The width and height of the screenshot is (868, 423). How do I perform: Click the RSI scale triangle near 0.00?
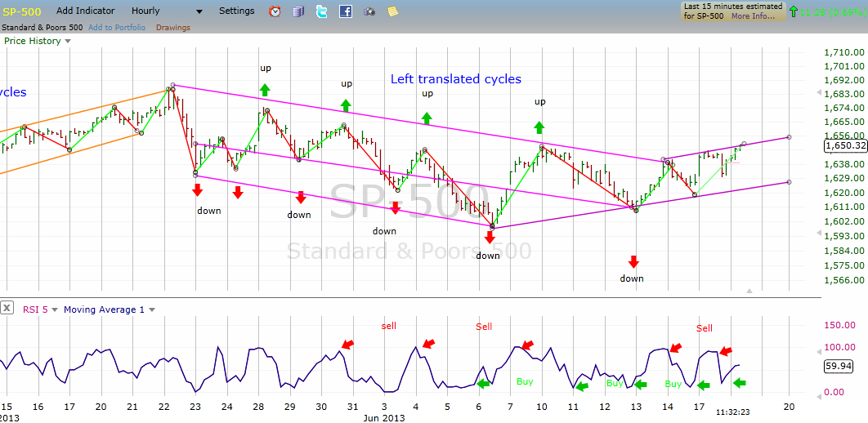tap(819, 396)
